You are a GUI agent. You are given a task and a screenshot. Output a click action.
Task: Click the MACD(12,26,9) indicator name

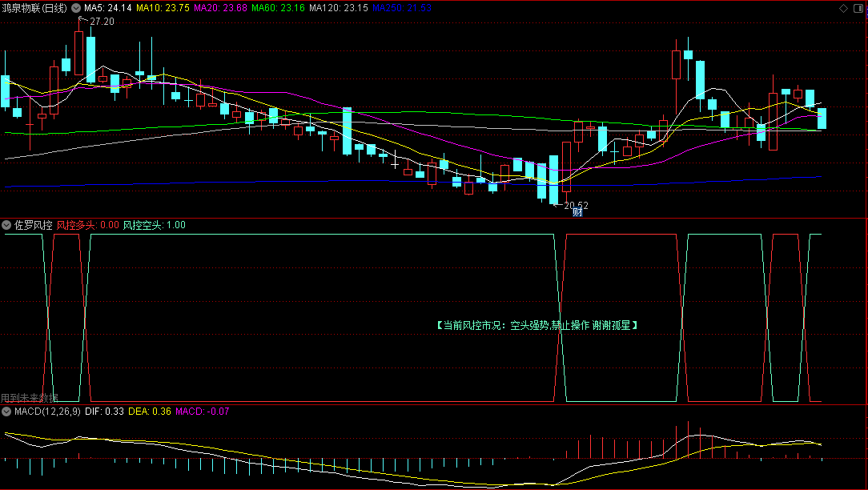(x=47, y=412)
